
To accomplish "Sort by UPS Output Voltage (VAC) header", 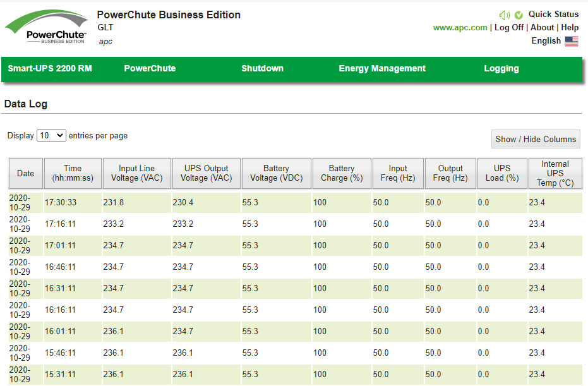I will point(207,173).
